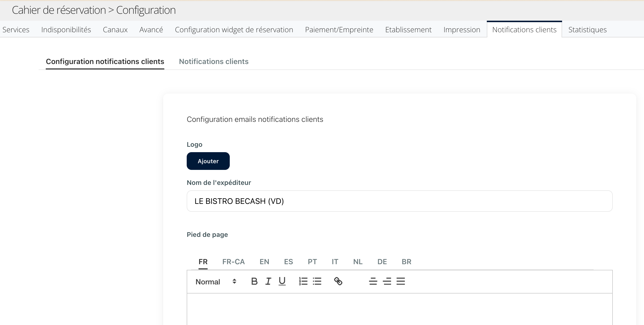Toggle bold formatting in footer editor
The height and width of the screenshot is (325, 644).
(254, 281)
